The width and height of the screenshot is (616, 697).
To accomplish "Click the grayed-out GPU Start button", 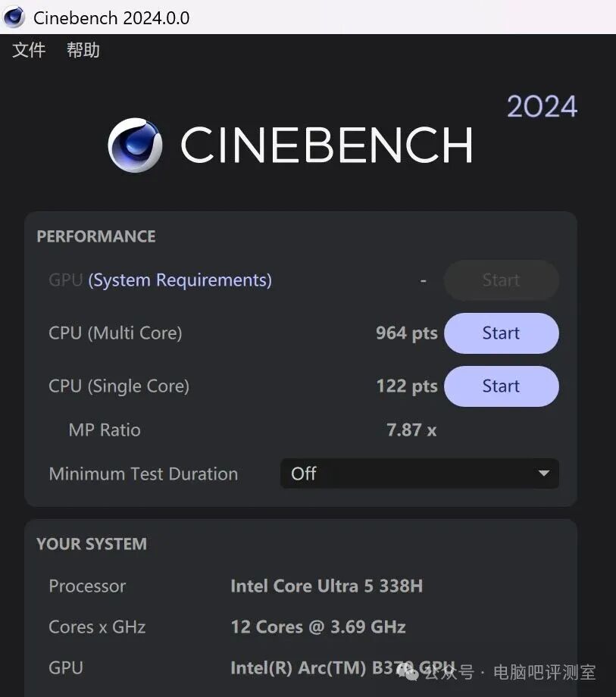I will [x=501, y=280].
